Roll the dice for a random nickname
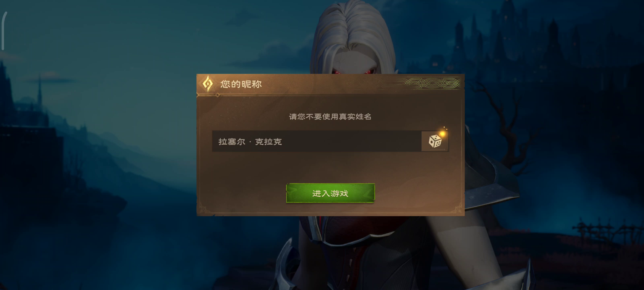Screen dimensions: 644x290 [435, 141]
